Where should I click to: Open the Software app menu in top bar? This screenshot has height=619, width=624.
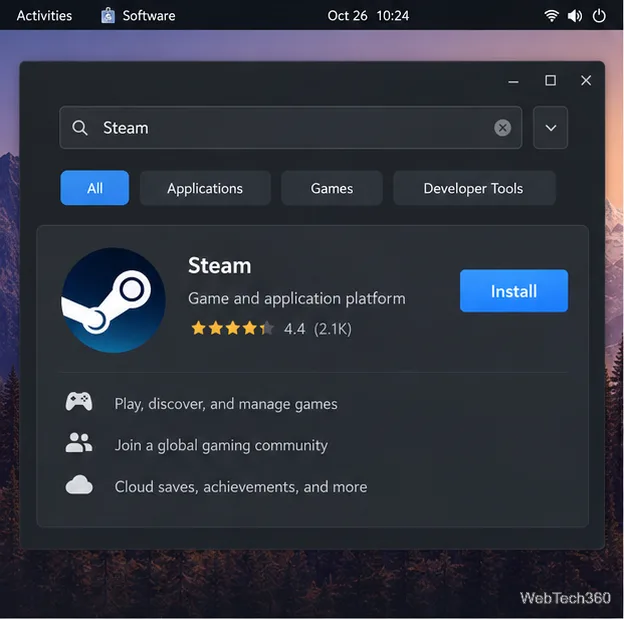coord(138,16)
